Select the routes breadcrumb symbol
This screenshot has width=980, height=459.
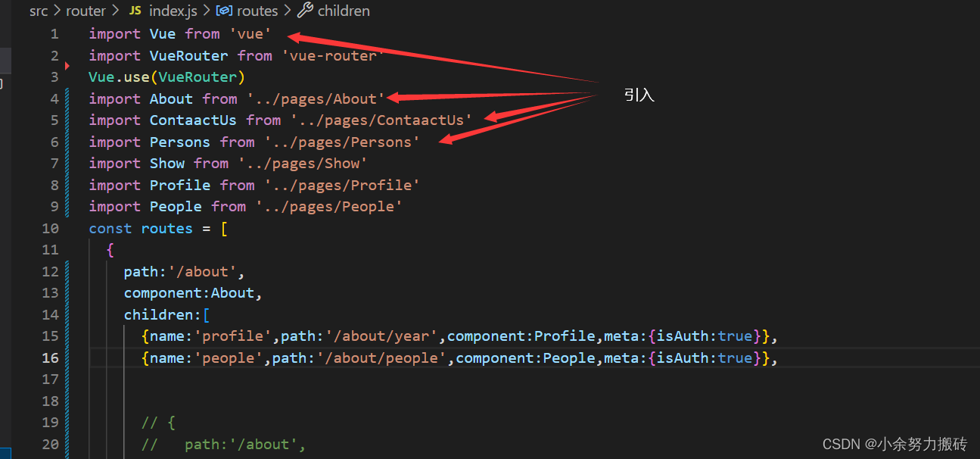click(257, 11)
